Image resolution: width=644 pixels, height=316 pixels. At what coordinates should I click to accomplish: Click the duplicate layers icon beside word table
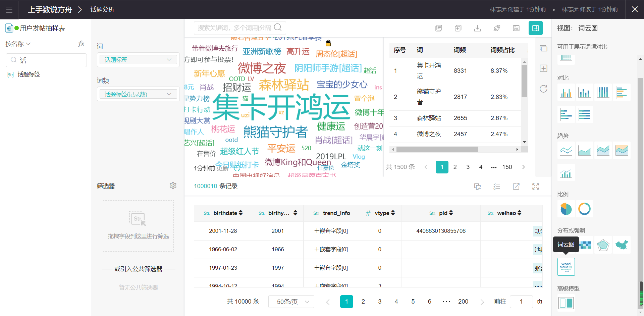tap(543, 48)
